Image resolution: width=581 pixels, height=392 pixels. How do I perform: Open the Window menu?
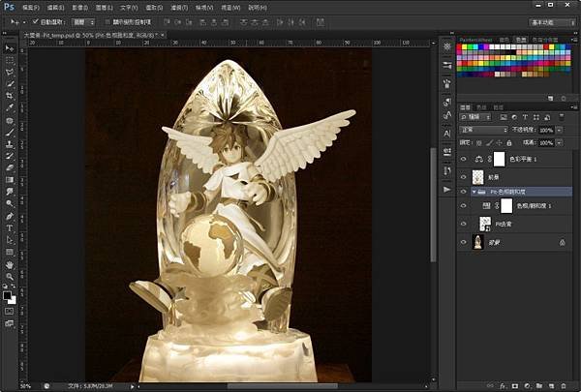(x=230, y=8)
